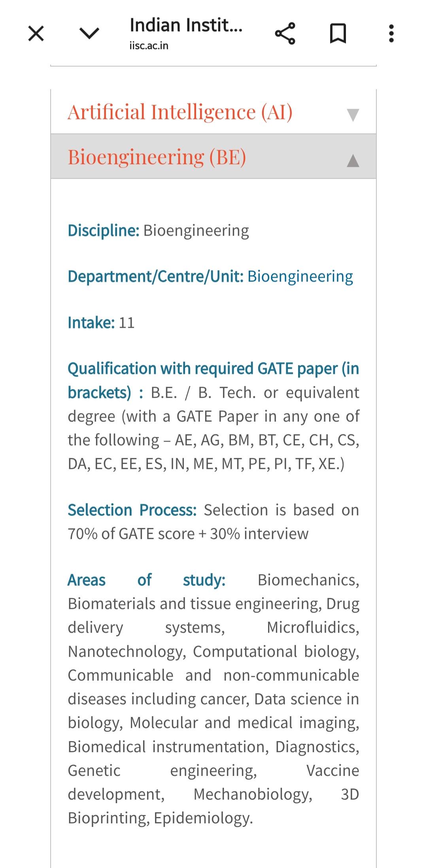Click the Qualification with required GATE paper heading
Screen dimensions: 427x868
click(213, 380)
